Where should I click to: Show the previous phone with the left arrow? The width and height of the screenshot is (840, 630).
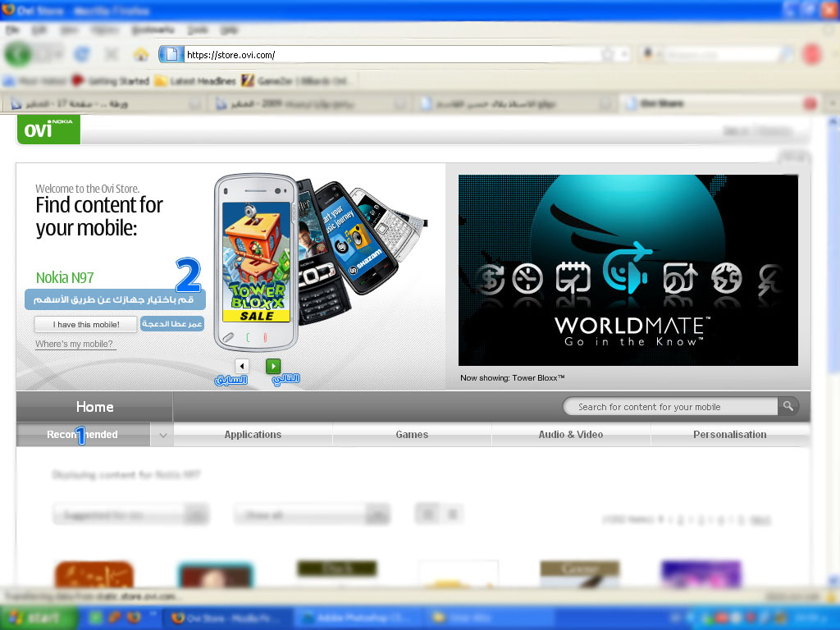(x=242, y=366)
